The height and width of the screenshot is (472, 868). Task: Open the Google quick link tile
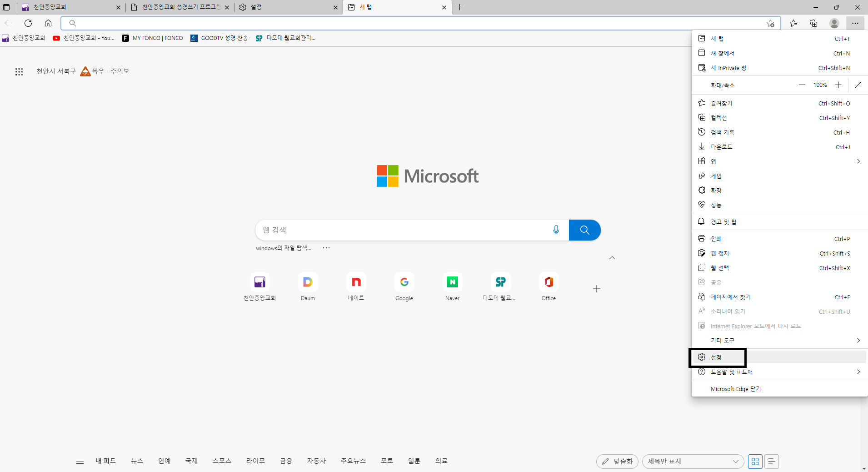click(404, 287)
